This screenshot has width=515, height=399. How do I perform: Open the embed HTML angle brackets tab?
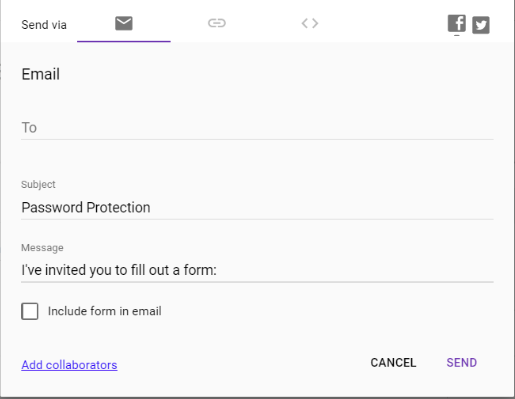tap(310, 23)
